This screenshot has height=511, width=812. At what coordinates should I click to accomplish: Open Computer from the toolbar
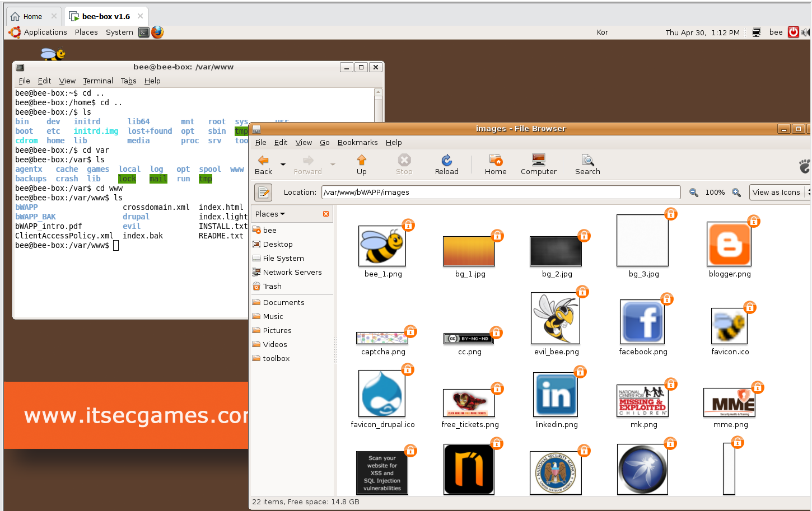[x=539, y=165]
